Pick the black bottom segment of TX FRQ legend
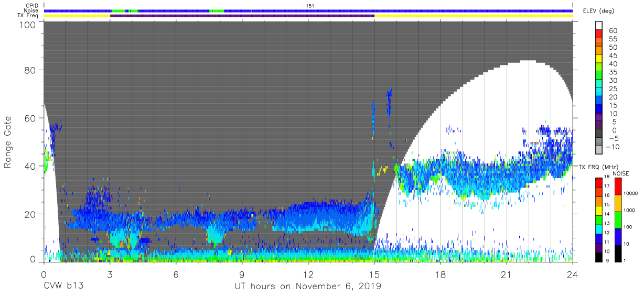644x297 pixels. 598,257
